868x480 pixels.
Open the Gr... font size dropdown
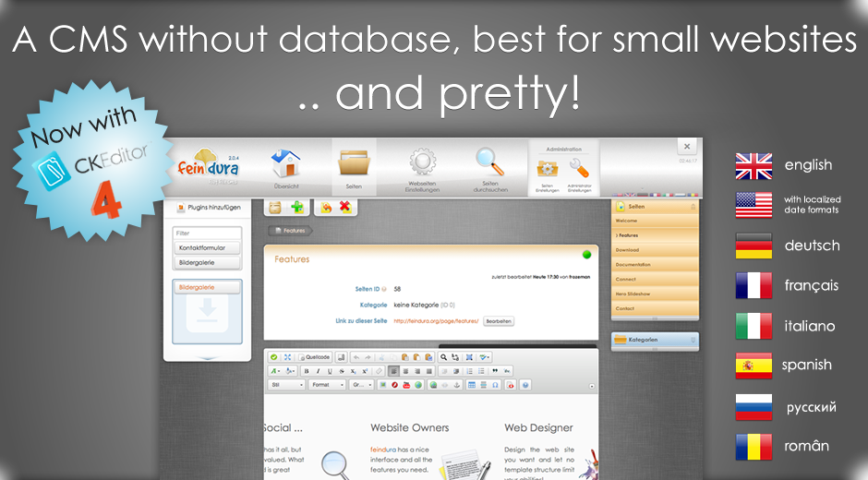[x=361, y=385]
